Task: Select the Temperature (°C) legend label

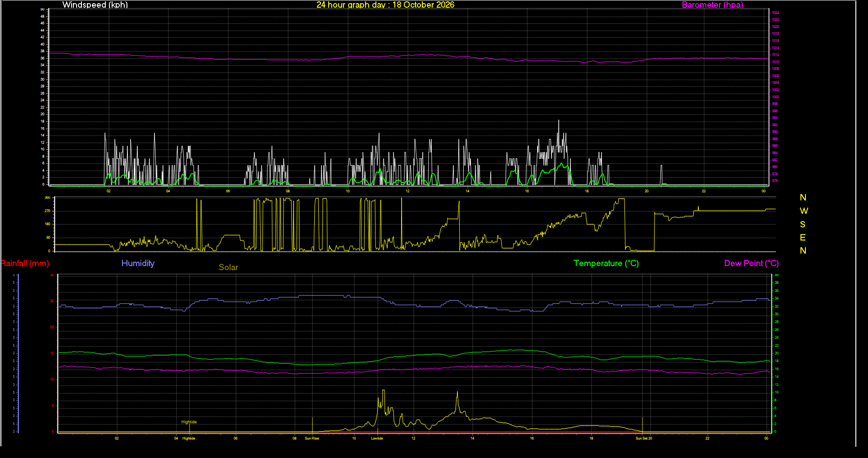Action: tap(606, 263)
